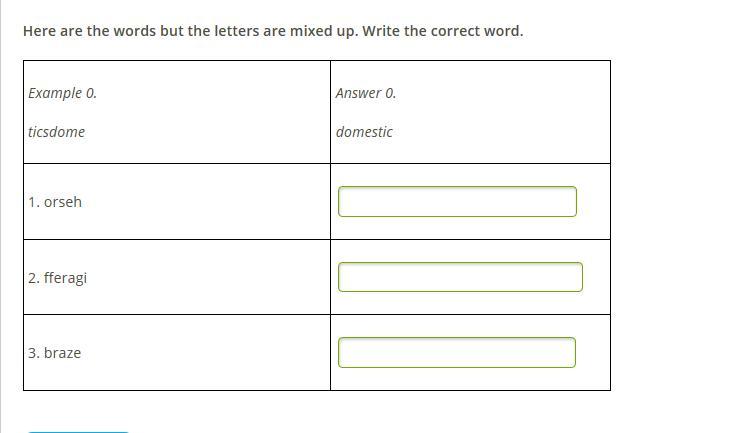Click the answer box for orseh
The image size is (731, 433).
pyautogui.click(x=457, y=201)
